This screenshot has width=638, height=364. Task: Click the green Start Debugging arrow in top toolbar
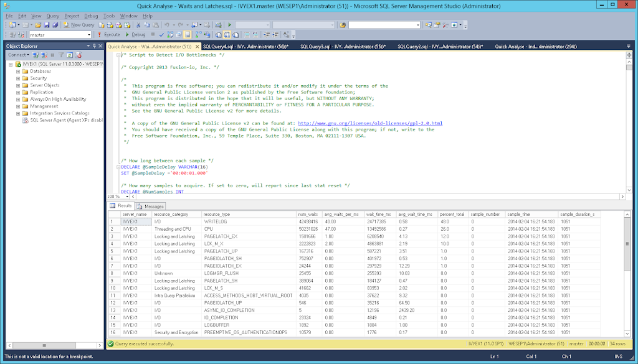(x=229, y=25)
